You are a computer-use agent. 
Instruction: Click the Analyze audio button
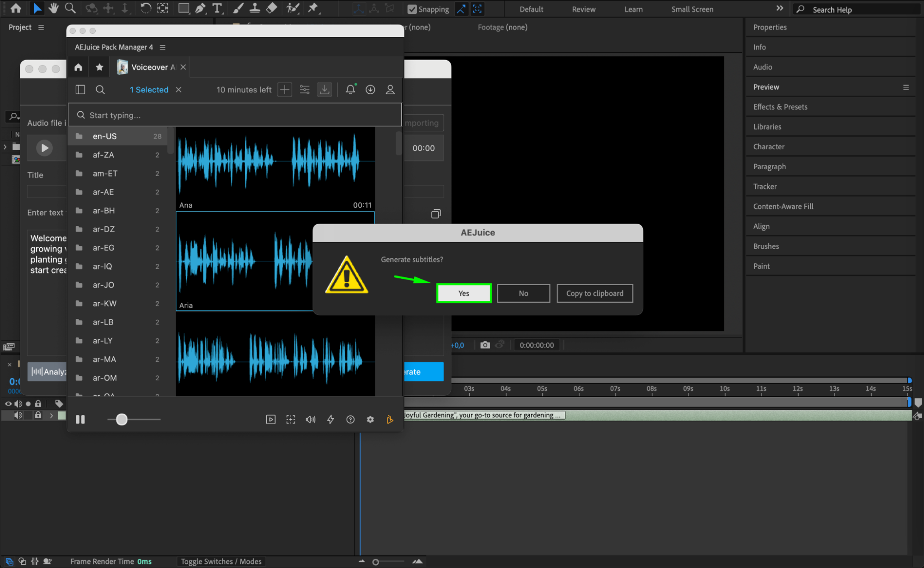click(x=47, y=371)
